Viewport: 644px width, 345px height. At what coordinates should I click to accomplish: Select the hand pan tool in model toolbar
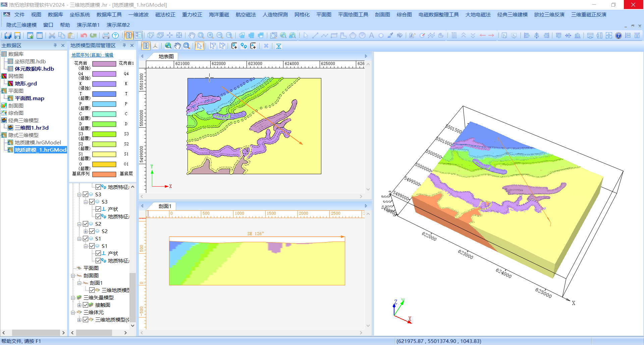tap(177, 46)
